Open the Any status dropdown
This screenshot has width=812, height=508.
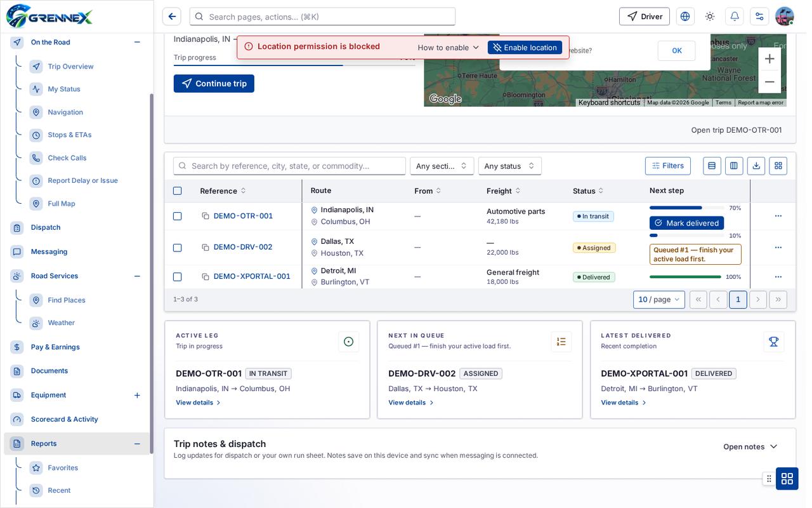(510, 166)
